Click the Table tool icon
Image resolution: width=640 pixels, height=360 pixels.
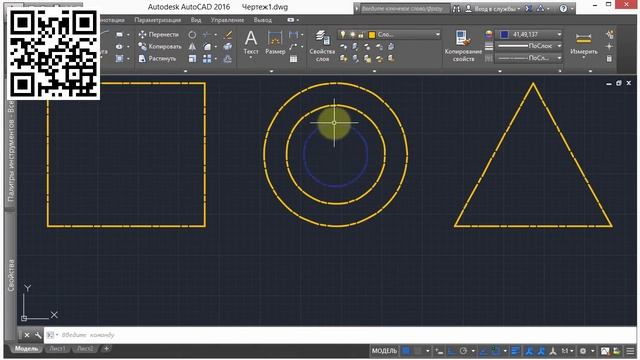click(x=293, y=59)
